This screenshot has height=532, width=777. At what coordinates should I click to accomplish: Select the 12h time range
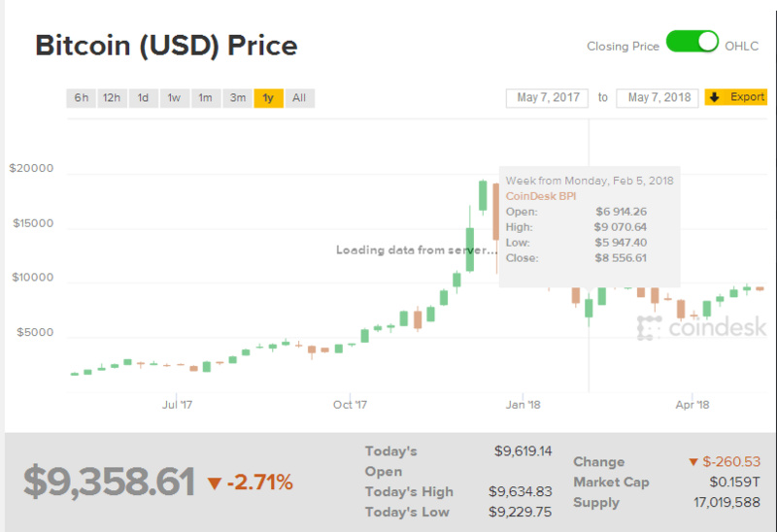click(x=112, y=98)
